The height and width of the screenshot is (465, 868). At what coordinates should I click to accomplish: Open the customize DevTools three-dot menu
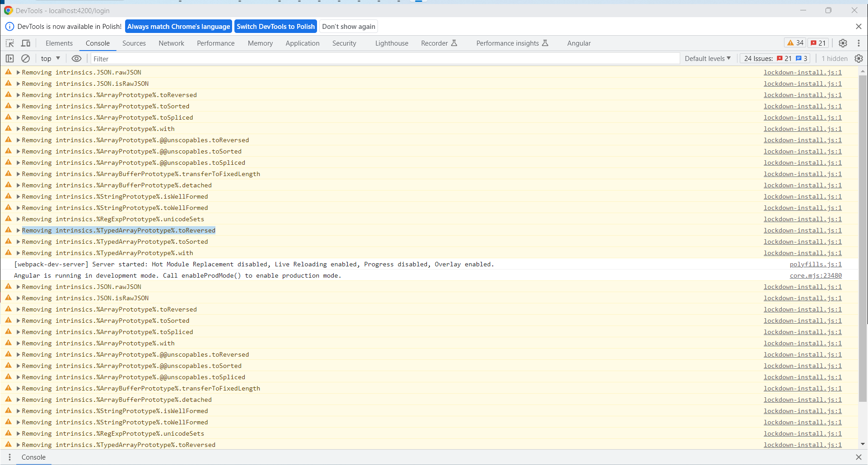859,43
